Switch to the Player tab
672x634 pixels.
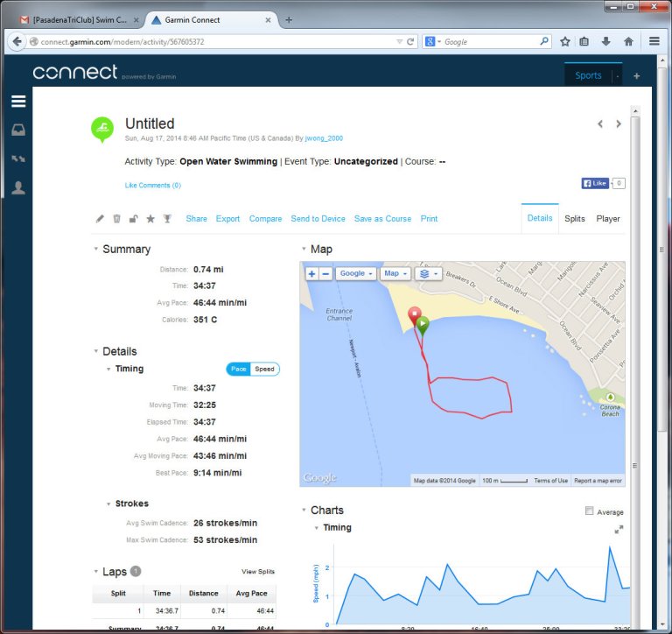coord(608,219)
